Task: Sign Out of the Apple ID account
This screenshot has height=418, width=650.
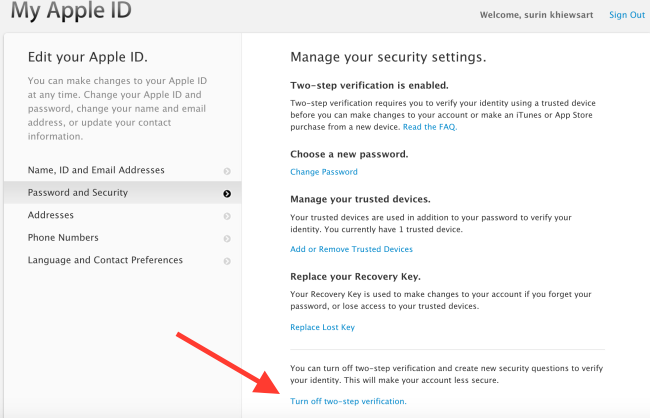Action: coord(627,15)
